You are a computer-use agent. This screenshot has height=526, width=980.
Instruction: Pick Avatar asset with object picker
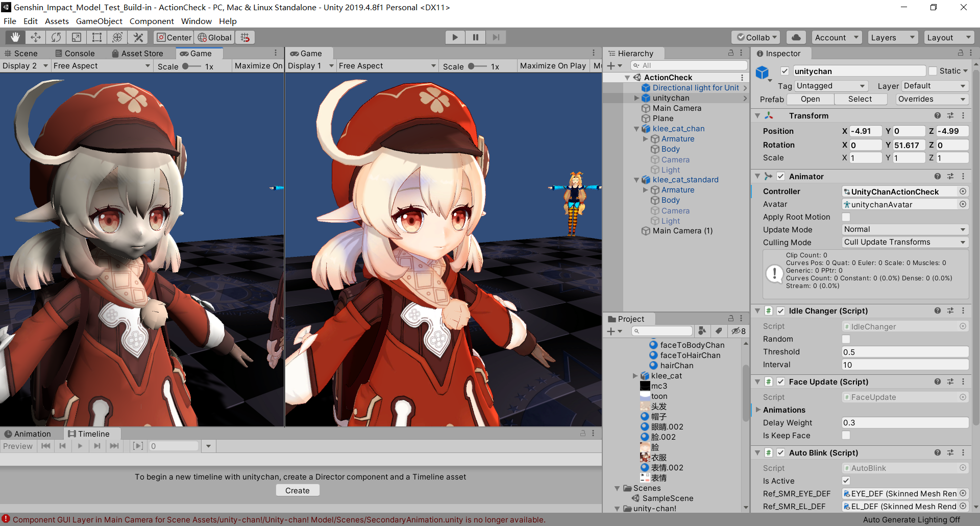tap(963, 204)
